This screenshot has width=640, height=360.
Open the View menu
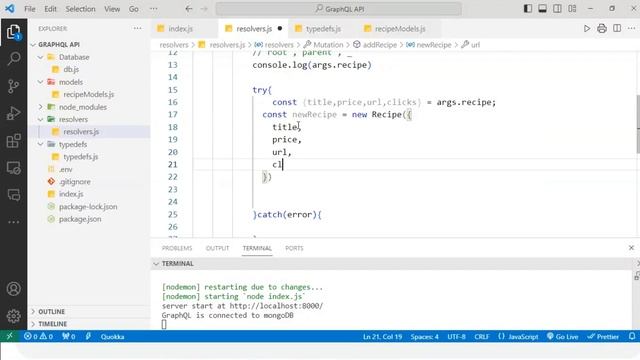[x=112, y=9]
